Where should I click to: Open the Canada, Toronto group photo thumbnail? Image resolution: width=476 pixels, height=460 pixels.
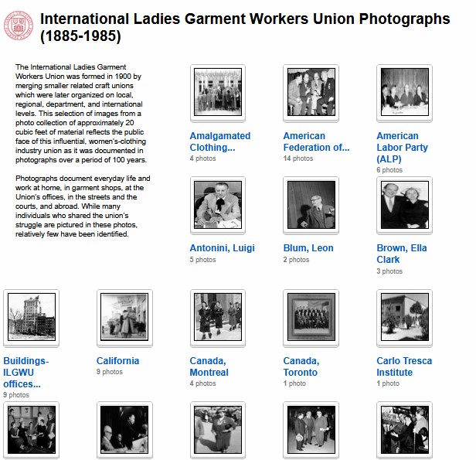pyautogui.click(x=311, y=317)
